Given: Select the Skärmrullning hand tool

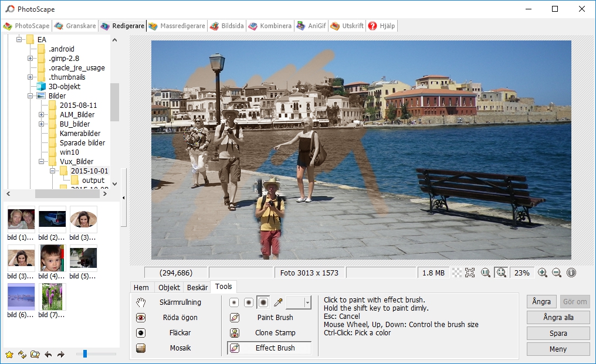Looking at the screenshot, I should 168,302.
